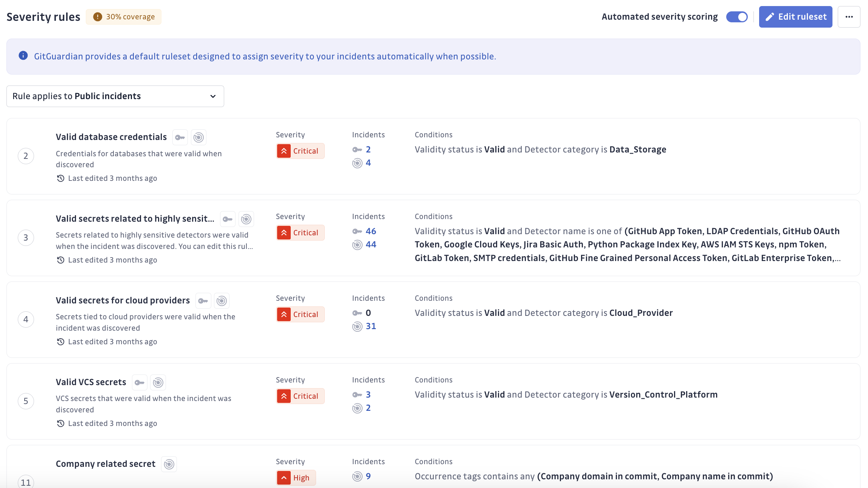Click the Version_Control_Platform condition text
Viewport: 868px width, 488px height.
pos(663,395)
